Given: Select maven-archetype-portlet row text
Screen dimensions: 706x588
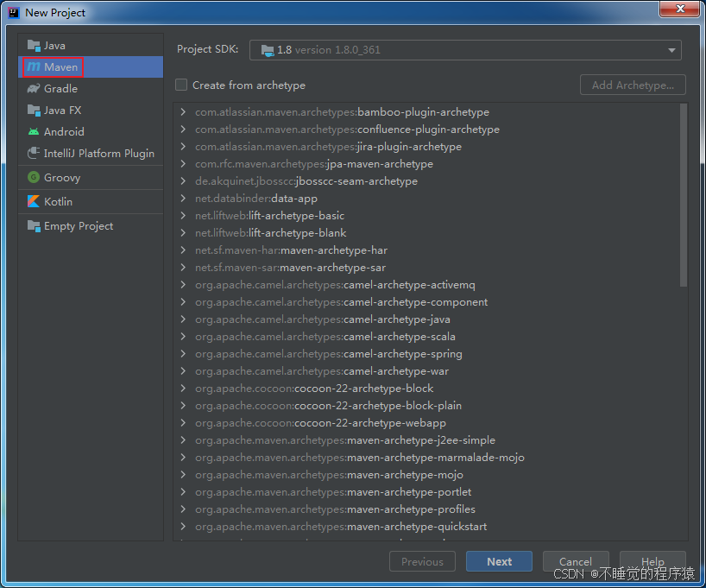Looking at the screenshot, I should 333,492.
